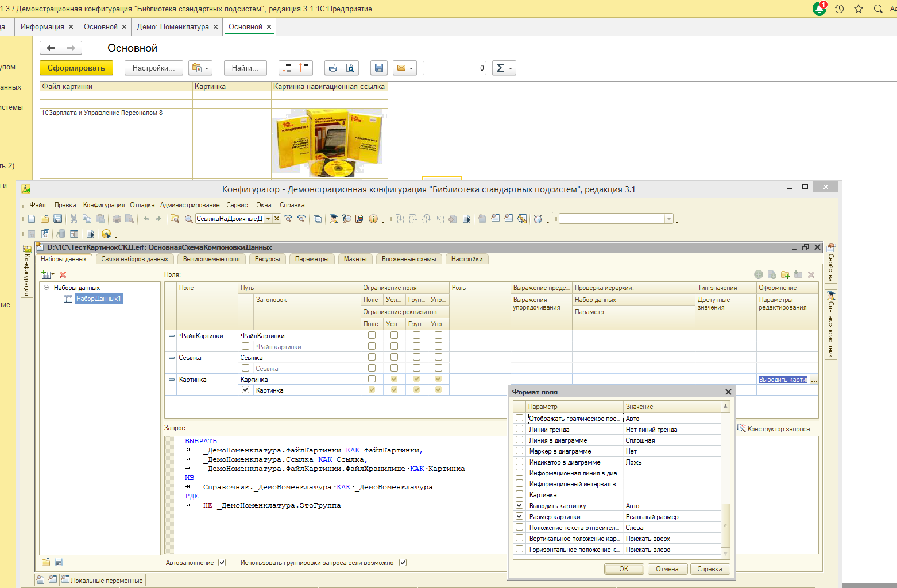The height and width of the screenshot is (588, 897).
Task: Click the yellow Info icon in Configurator
Action: point(373,219)
